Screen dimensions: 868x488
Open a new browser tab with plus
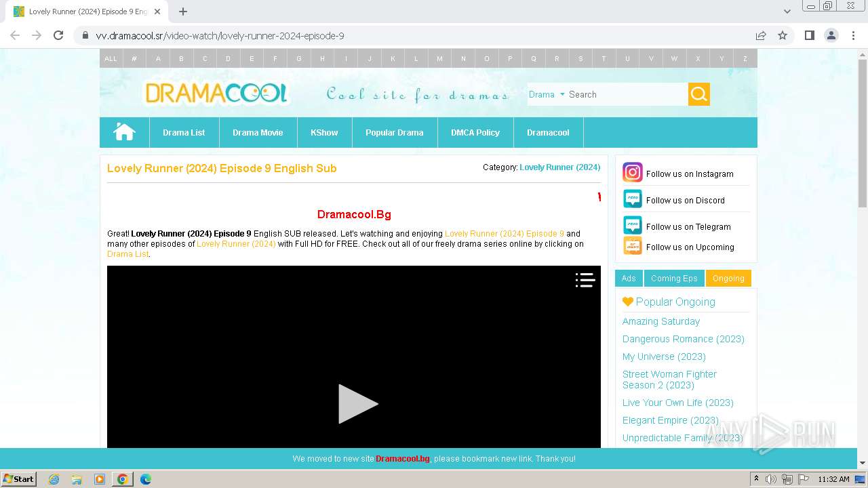(x=183, y=12)
